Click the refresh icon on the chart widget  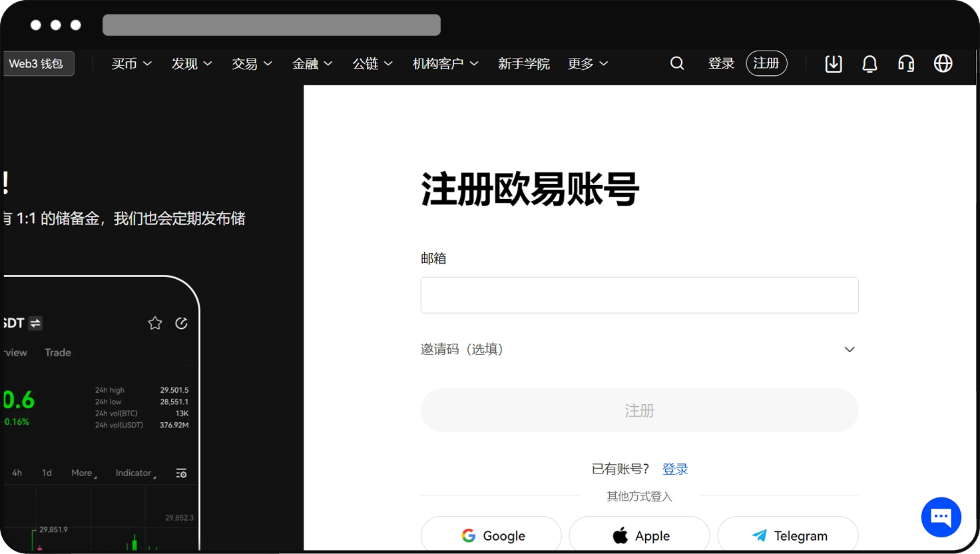click(181, 323)
